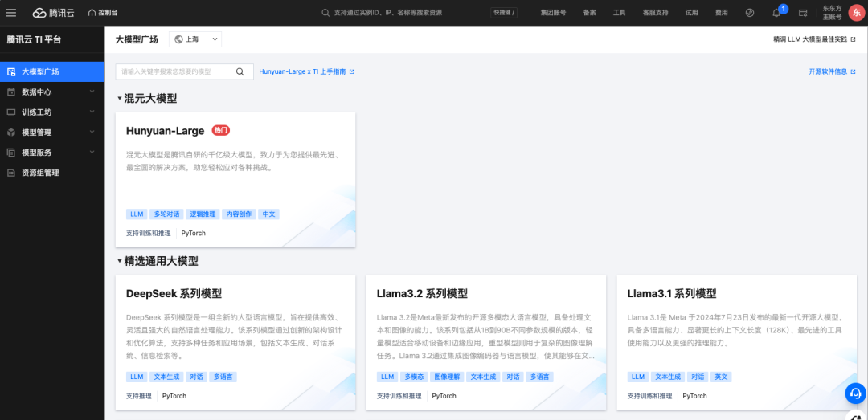The height and width of the screenshot is (420, 868).
Task: Click the 数据中心 sidebar icon
Action: (11, 92)
